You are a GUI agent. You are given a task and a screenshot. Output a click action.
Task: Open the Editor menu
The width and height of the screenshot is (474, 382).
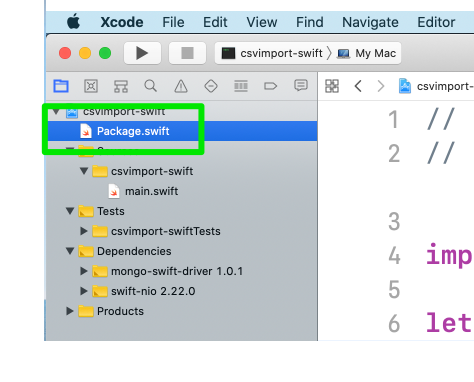tap(436, 22)
